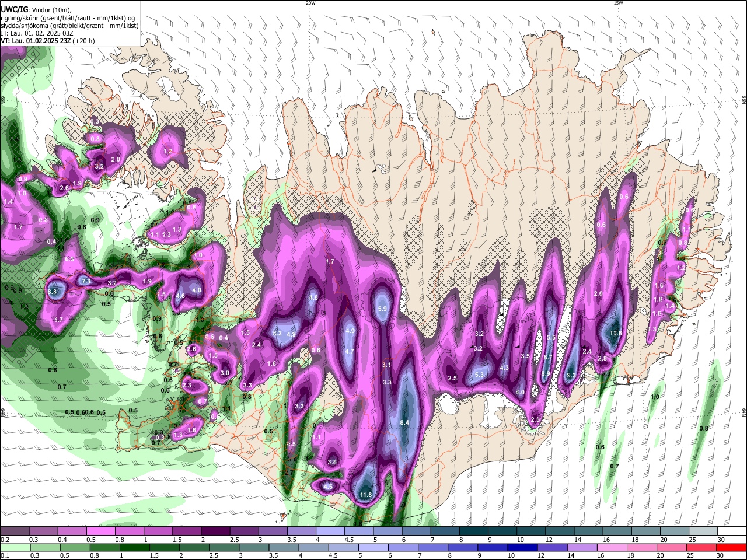Click the 5.3 precipitation label
747x560 pixels.
[x=479, y=374]
